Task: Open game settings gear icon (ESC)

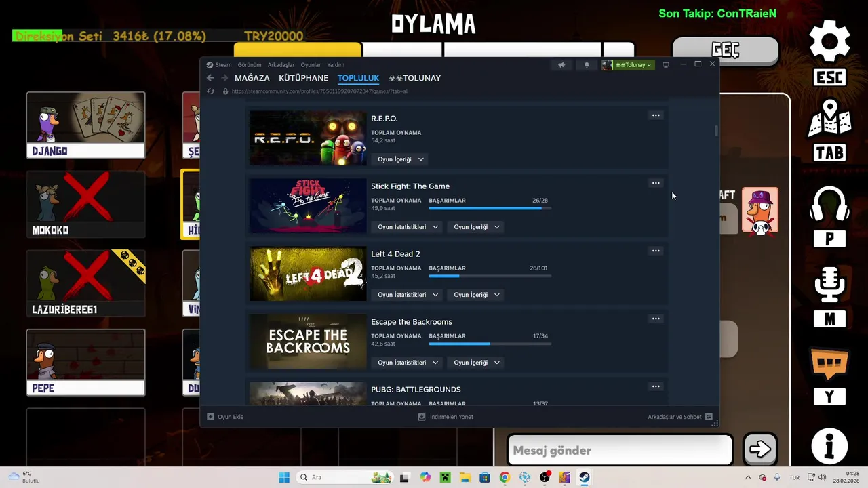Action: coord(829,42)
